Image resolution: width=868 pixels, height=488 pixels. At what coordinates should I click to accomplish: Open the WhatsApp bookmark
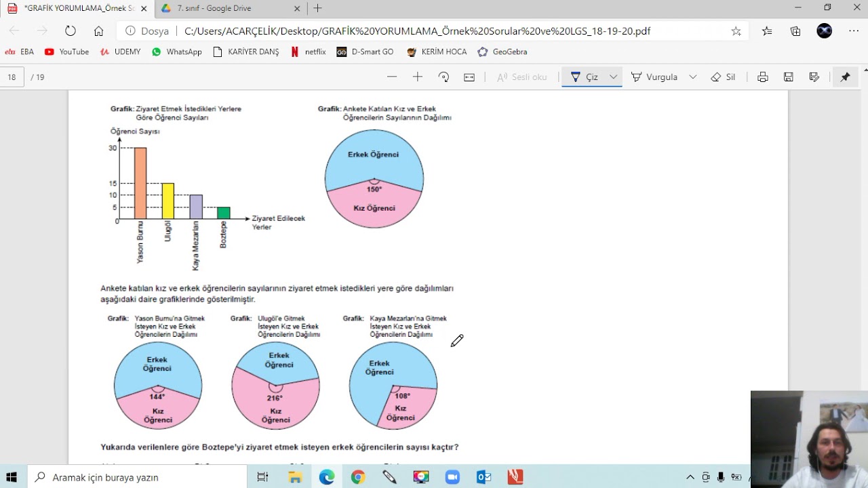point(176,52)
